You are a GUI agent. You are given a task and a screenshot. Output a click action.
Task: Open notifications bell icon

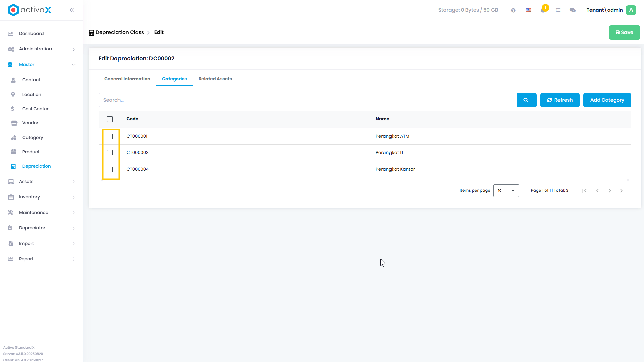[x=543, y=10]
